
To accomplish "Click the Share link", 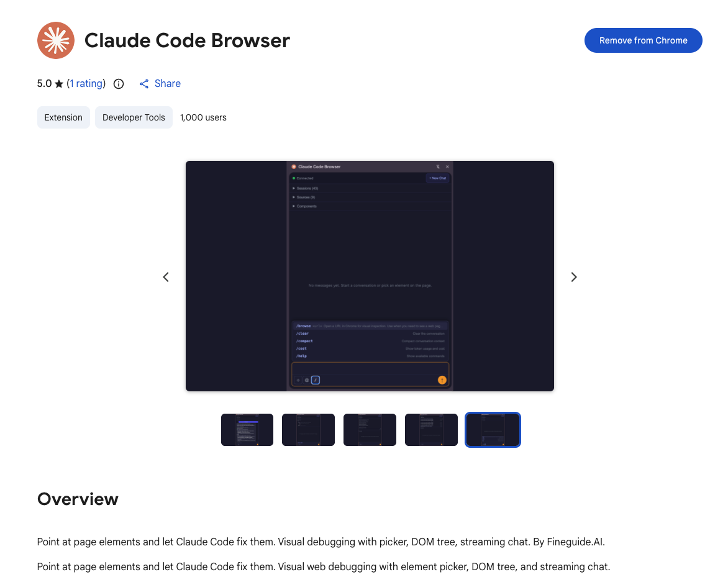I will click(x=160, y=83).
